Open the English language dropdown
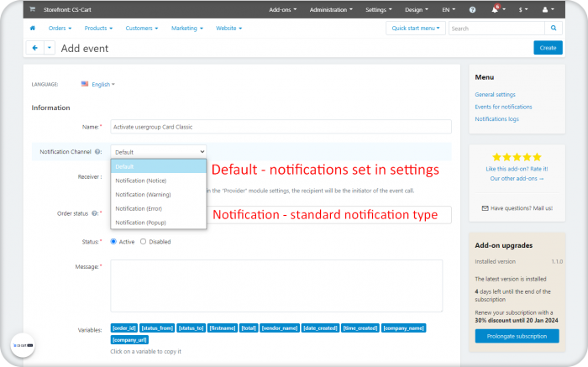 point(98,84)
